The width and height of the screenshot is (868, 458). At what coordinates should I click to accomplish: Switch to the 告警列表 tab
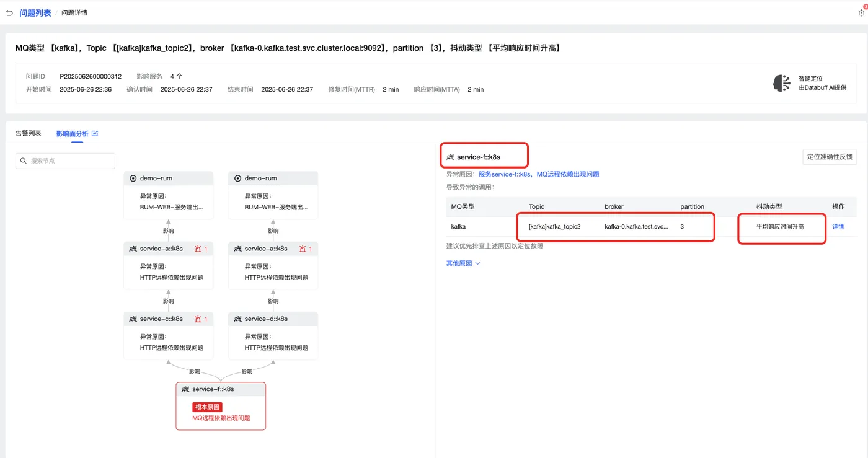[x=28, y=133]
